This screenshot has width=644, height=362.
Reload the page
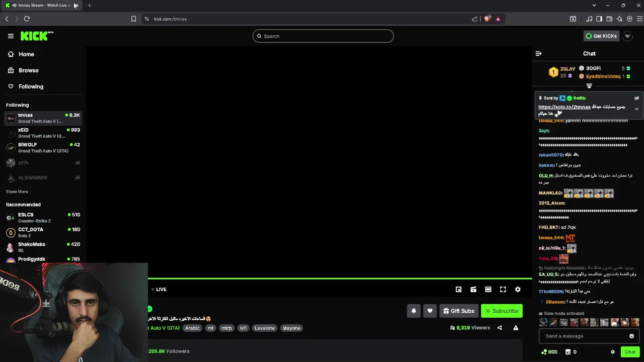[27, 19]
